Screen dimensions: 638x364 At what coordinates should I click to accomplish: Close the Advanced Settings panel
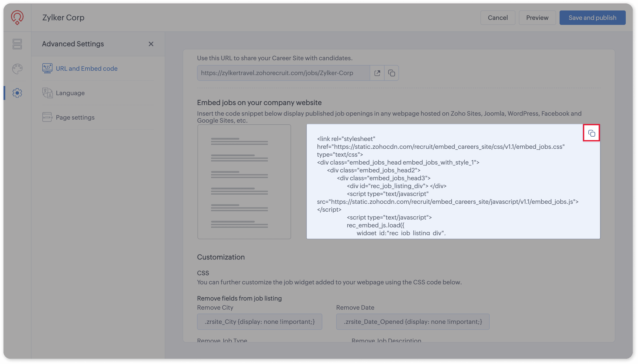151,44
